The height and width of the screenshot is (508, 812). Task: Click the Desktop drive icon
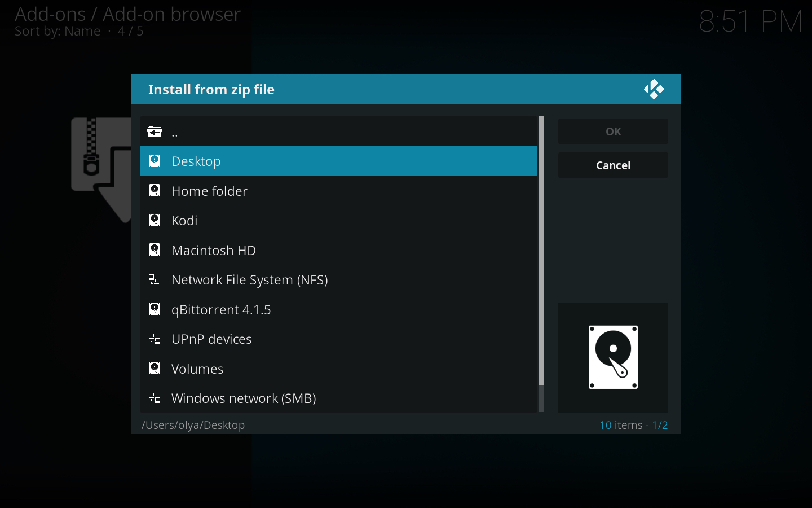155,161
